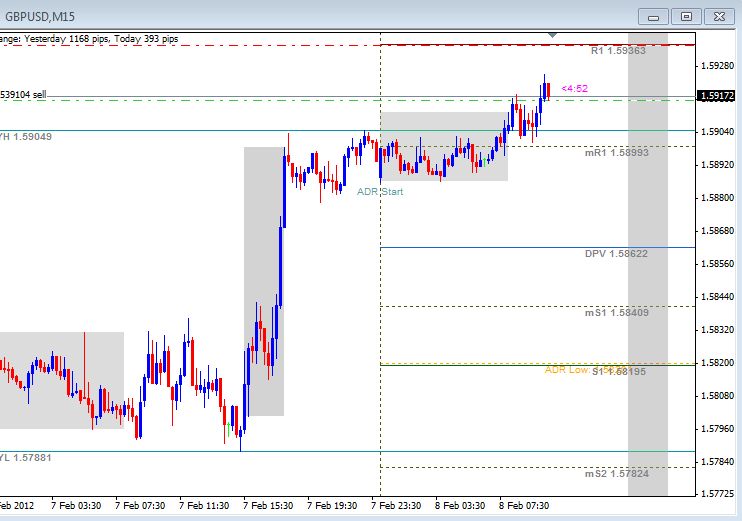742x521 pixels.
Task: Click the 8 Feb 07:30 time label
Action: coord(524,505)
